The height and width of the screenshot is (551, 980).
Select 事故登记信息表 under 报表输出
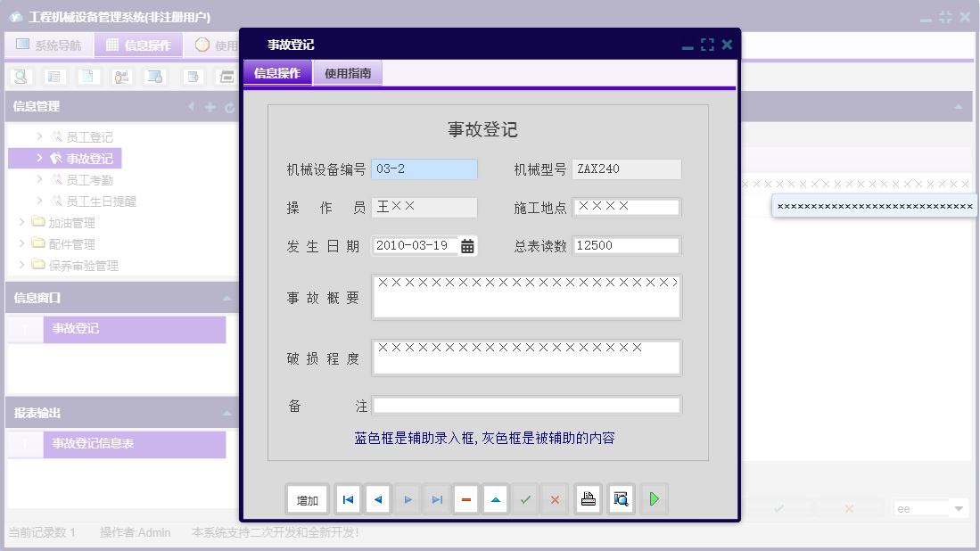click(92, 444)
